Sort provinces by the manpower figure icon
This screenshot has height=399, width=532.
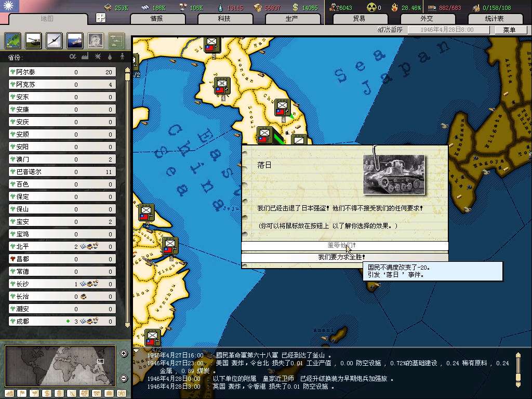click(123, 57)
